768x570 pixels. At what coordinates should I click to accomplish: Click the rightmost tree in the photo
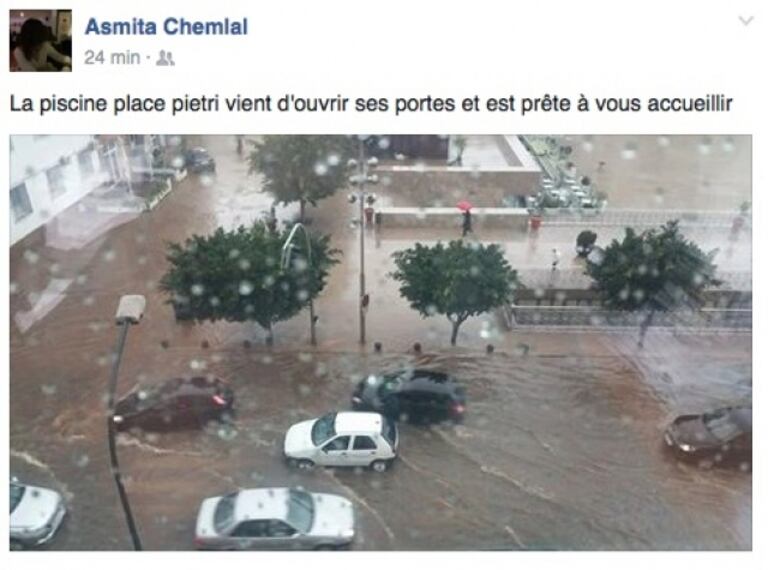click(x=650, y=274)
